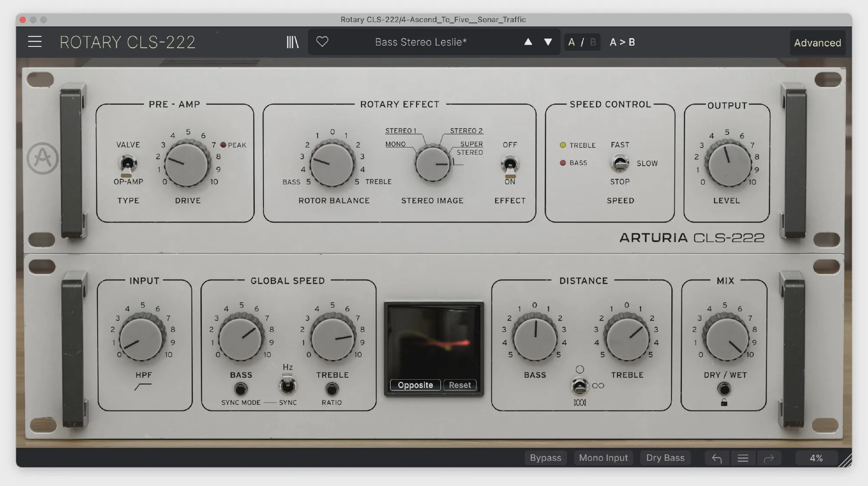868x486 pixels.
Task: Click the undo arrow icon
Action: click(717, 458)
